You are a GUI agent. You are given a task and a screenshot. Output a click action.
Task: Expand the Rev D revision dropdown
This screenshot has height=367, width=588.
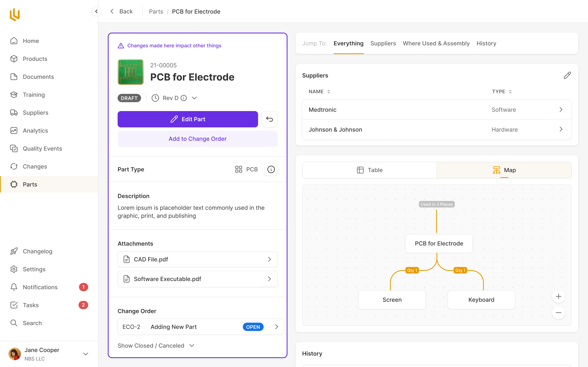(x=195, y=98)
